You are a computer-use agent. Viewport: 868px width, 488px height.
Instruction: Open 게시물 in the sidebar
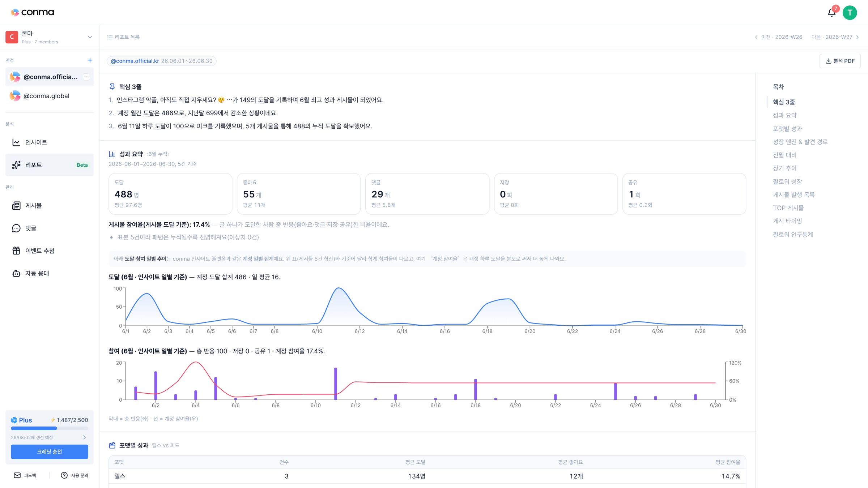50,206
